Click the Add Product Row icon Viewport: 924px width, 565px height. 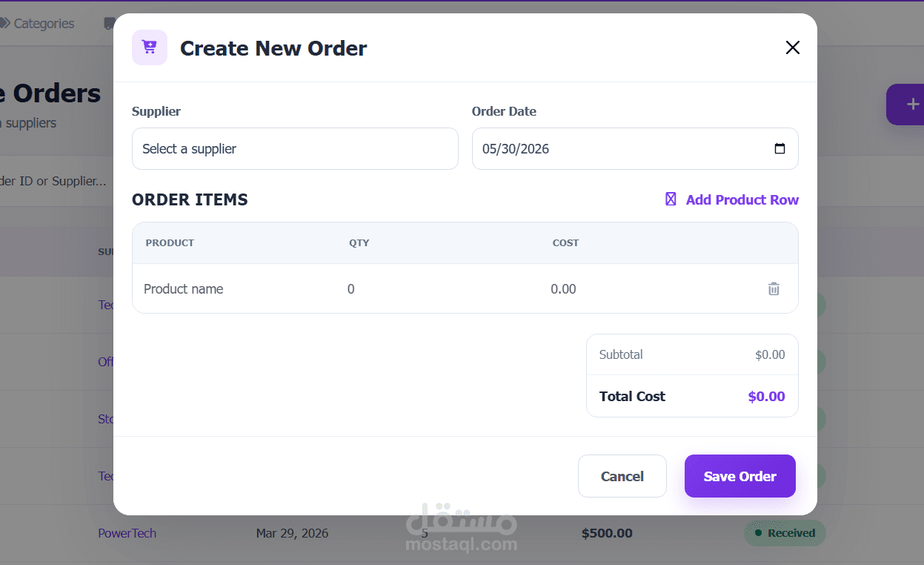[x=671, y=199]
